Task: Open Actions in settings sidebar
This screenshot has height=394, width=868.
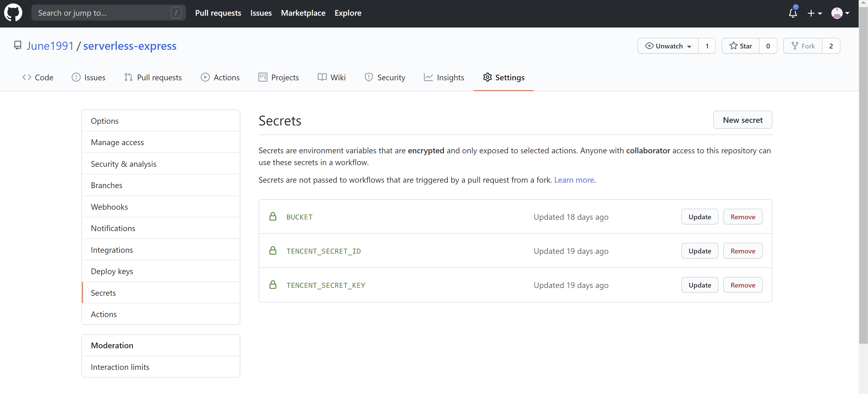Action: click(161, 314)
